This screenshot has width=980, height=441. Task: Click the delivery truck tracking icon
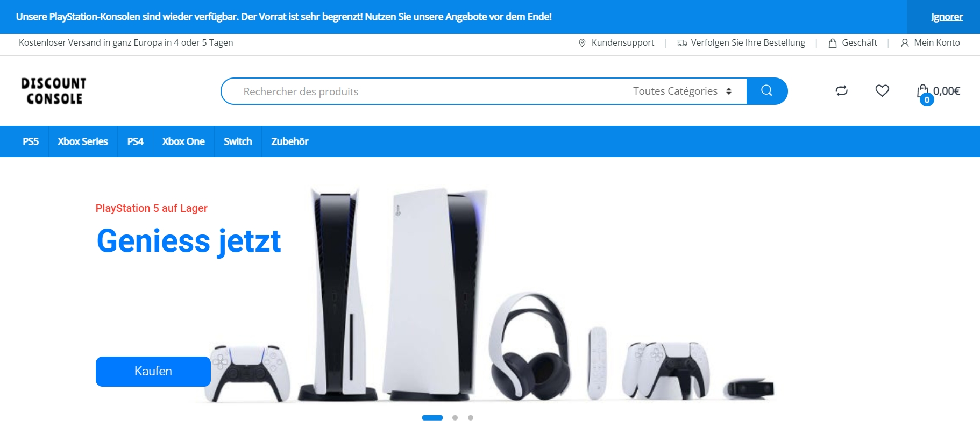[x=681, y=43]
